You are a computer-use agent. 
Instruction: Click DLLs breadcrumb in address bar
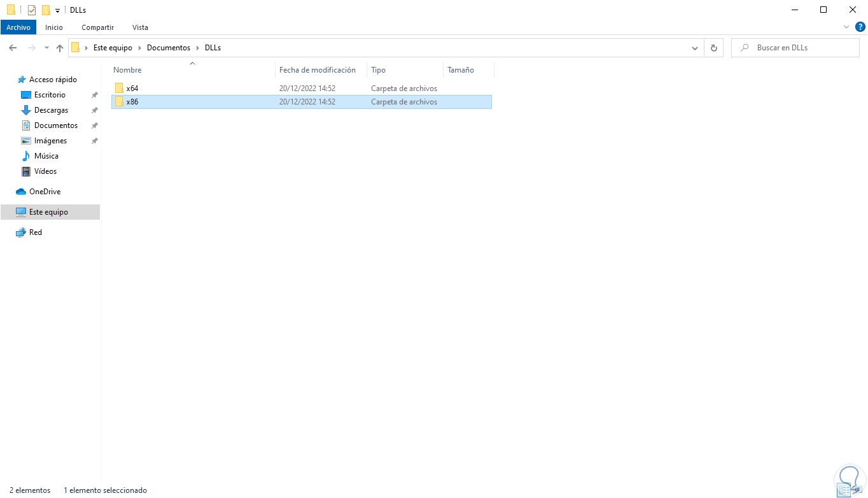(213, 48)
